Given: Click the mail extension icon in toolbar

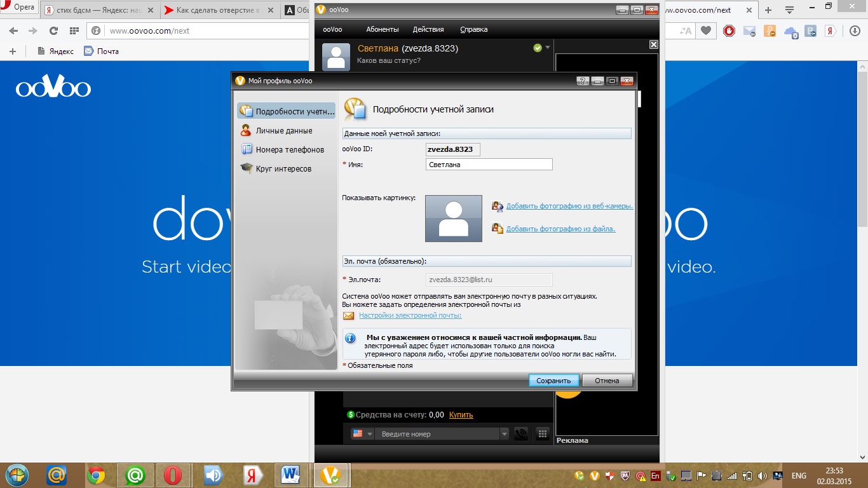Looking at the screenshot, I should (x=749, y=30).
